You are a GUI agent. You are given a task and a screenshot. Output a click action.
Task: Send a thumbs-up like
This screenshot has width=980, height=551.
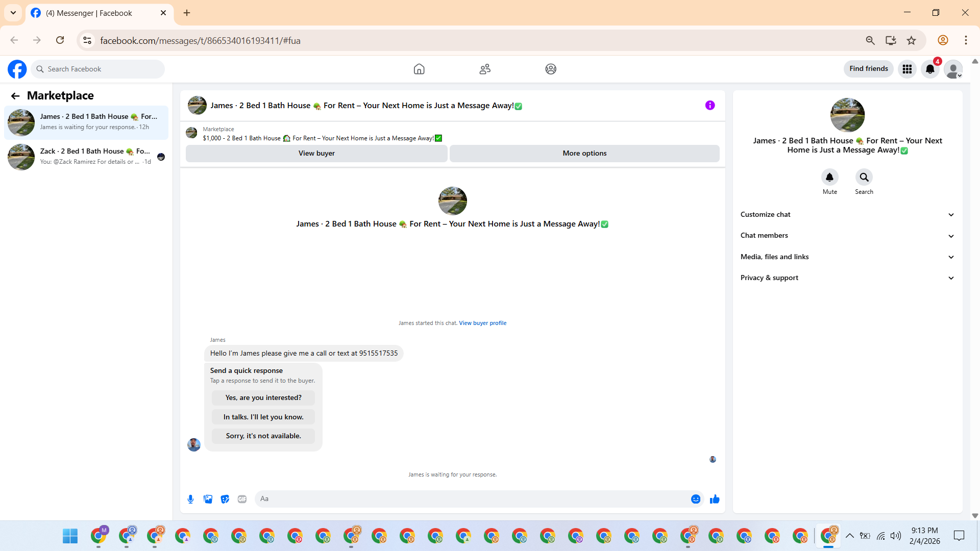[x=715, y=499]
